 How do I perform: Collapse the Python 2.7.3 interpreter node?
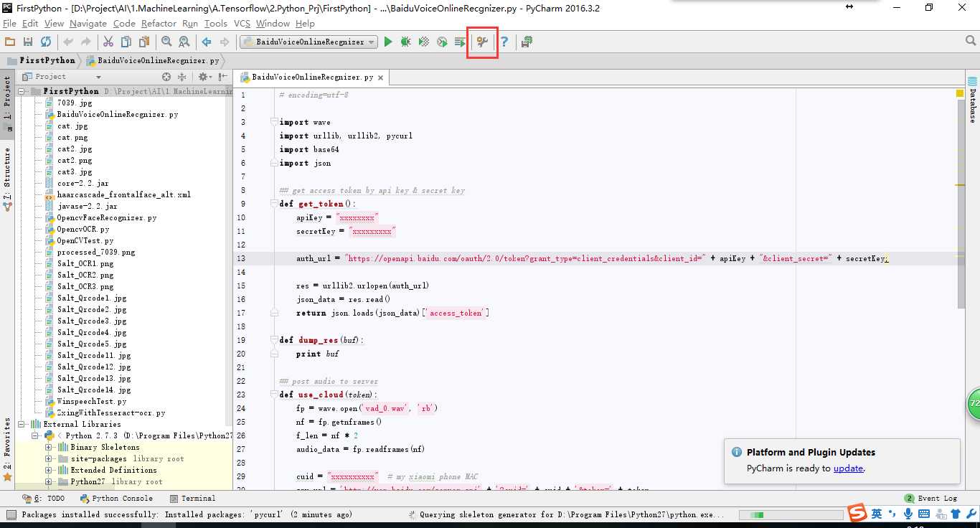34,436
